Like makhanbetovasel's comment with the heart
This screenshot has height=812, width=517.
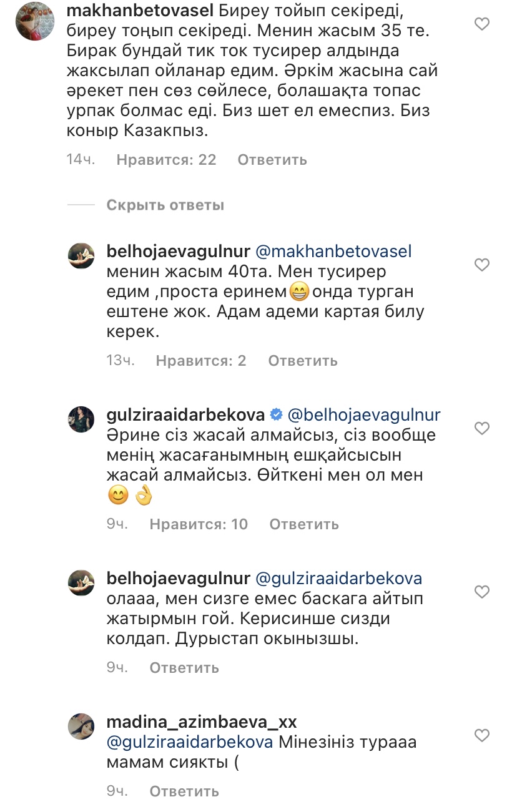pos(481,24)
